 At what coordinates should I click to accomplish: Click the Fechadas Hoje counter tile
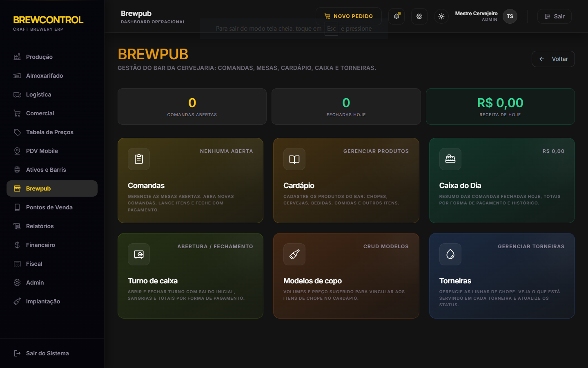pyautogui.click(x=346, y=106)
